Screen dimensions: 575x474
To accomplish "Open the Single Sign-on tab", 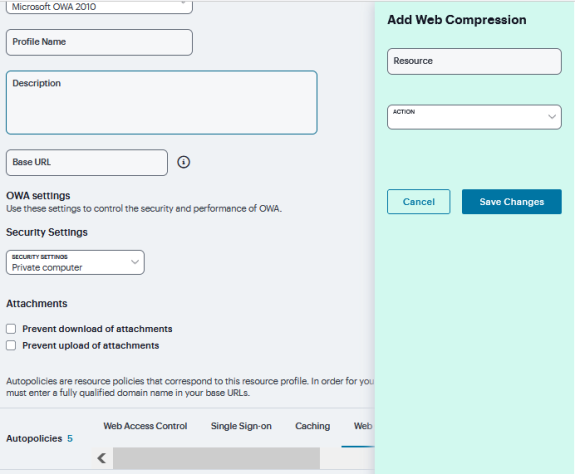I will coord(241,426).
